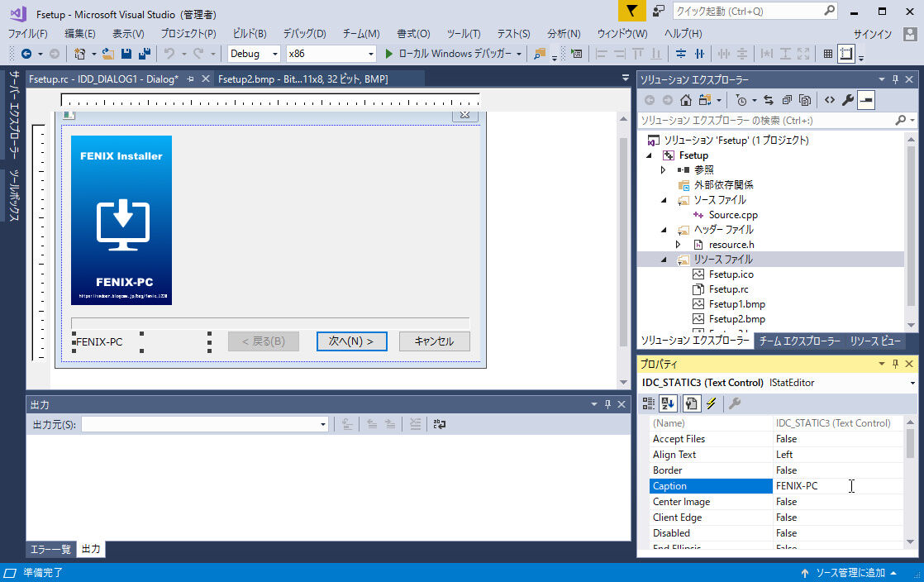Click the wrench Properties icon in Solution Explorer

pyautogui.click(x=848, y=100)
